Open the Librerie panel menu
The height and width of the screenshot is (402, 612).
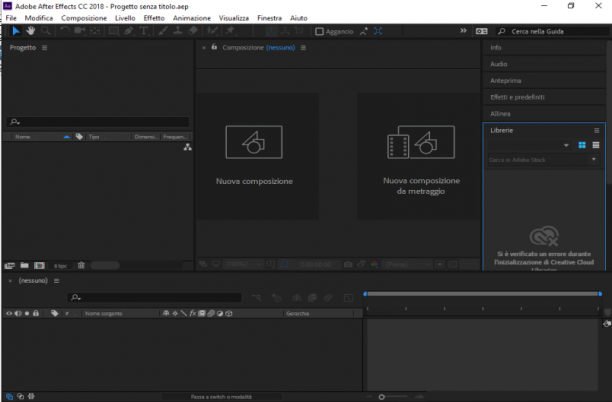[x=596, y=131]
